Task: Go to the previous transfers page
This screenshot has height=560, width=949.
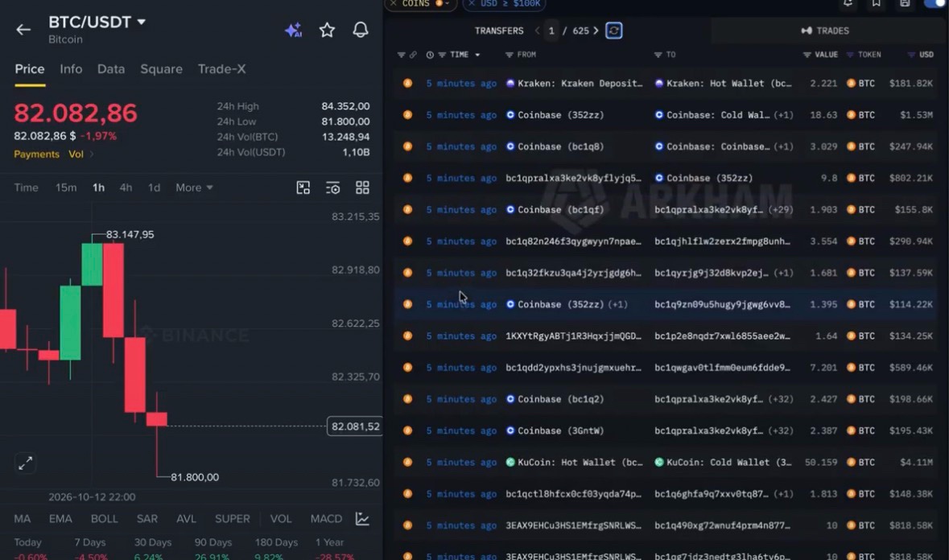Action: (537, 31)
